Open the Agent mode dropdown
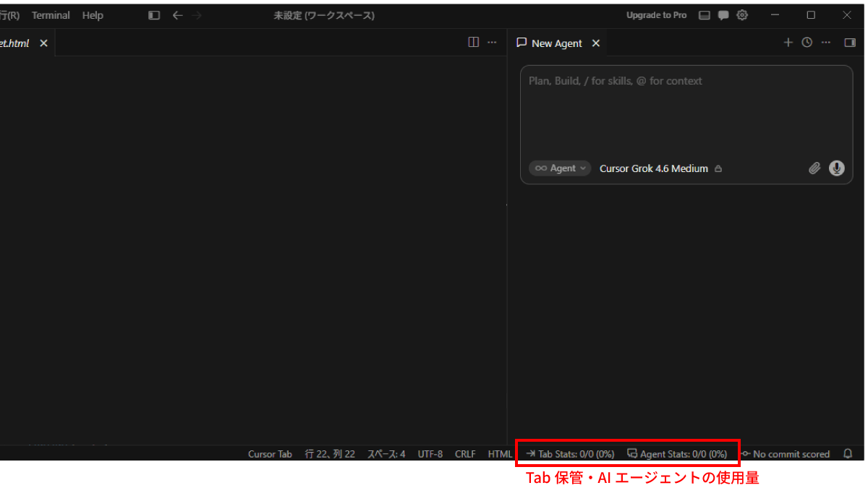 (560, 168)
